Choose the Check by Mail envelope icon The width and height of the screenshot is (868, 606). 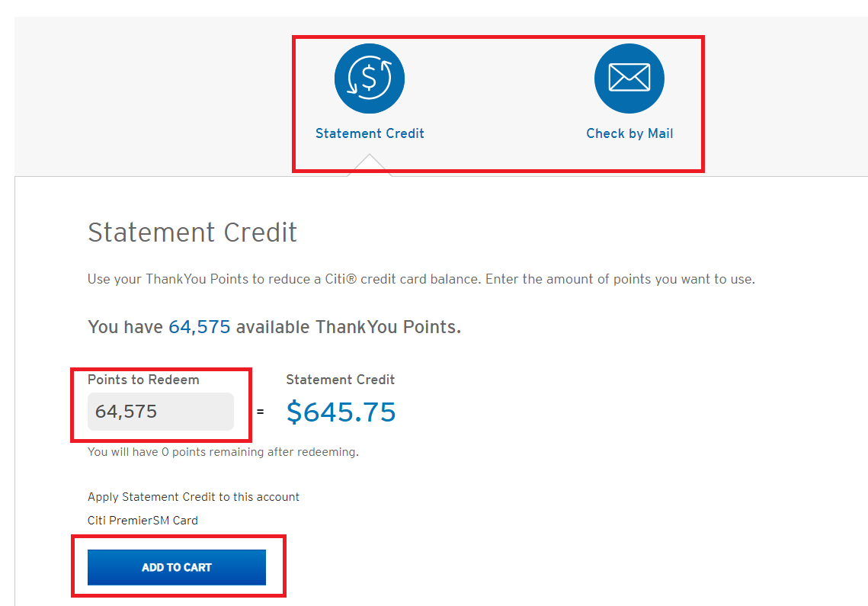pos(629,78)
